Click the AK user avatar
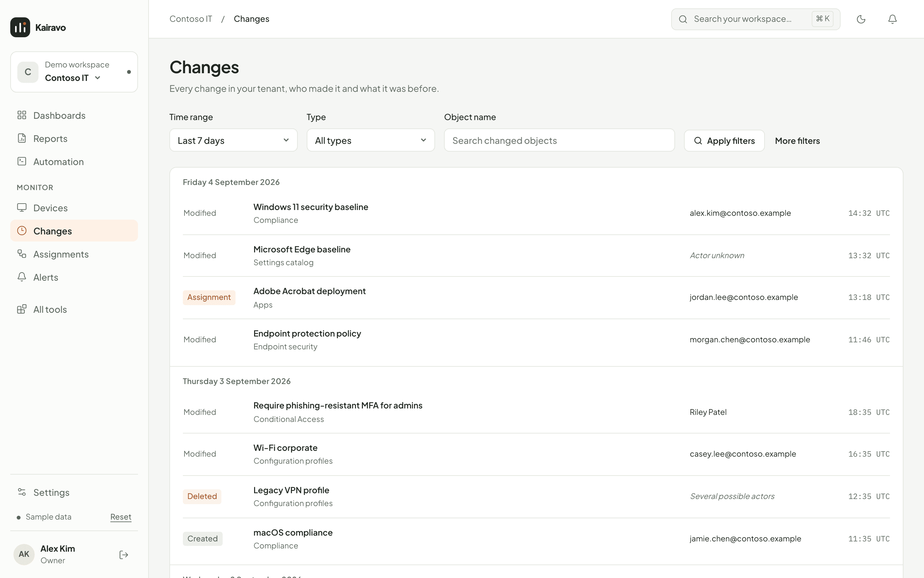The height and width of the screenshot is (578, 924). [24, 554]
